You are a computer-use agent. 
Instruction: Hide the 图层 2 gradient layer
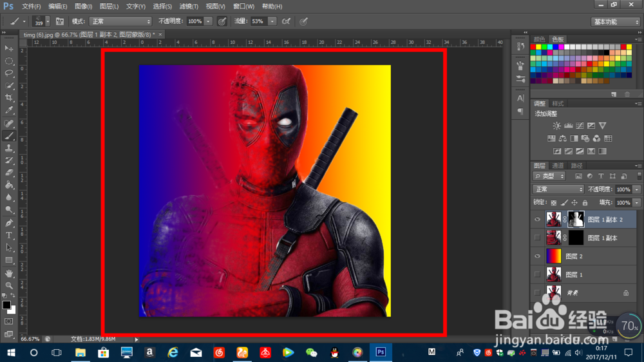tap(538, 256)
